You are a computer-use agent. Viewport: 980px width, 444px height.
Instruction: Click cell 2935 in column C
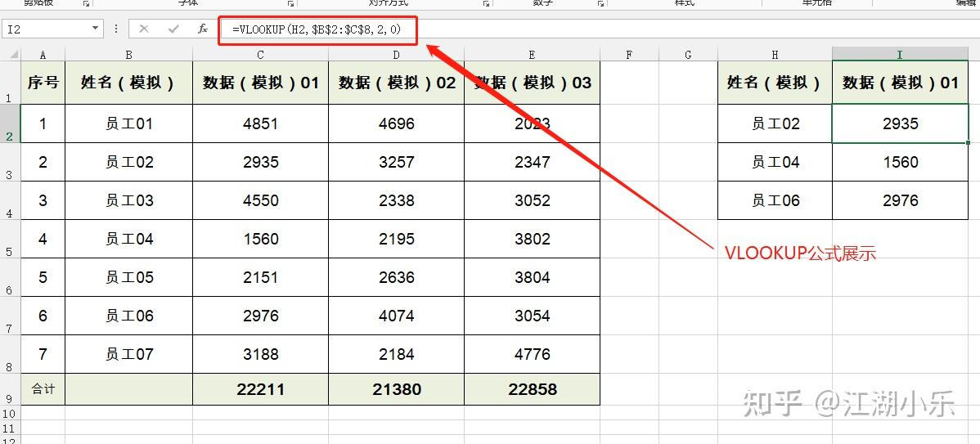tap(261, 163)
